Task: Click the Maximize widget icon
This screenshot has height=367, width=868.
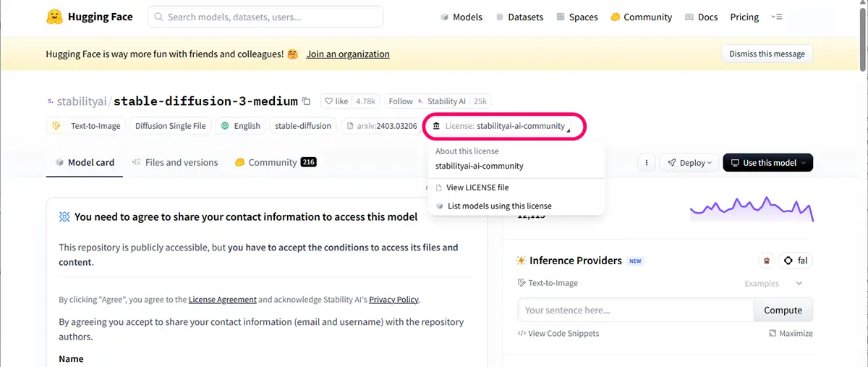Action: click(x=773, y=334)
